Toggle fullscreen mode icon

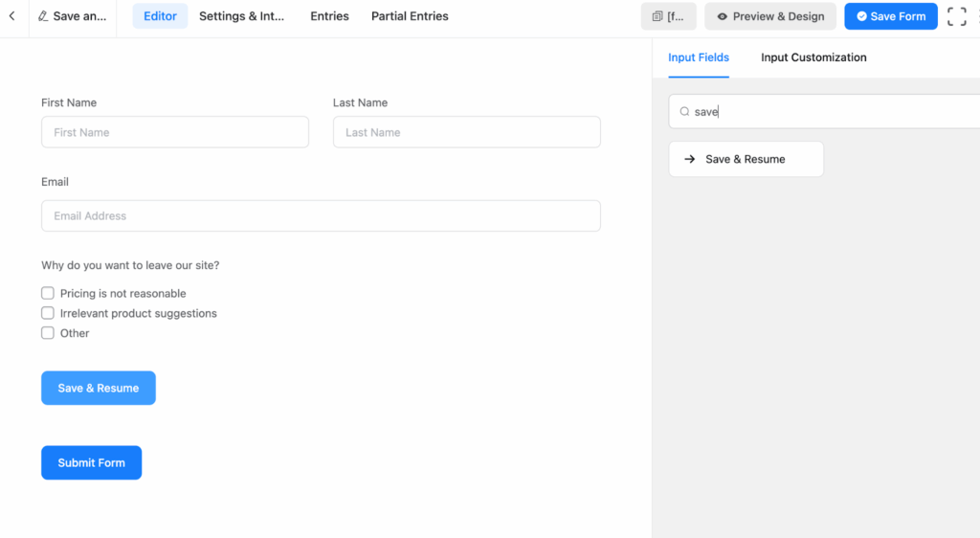(956, 16)
